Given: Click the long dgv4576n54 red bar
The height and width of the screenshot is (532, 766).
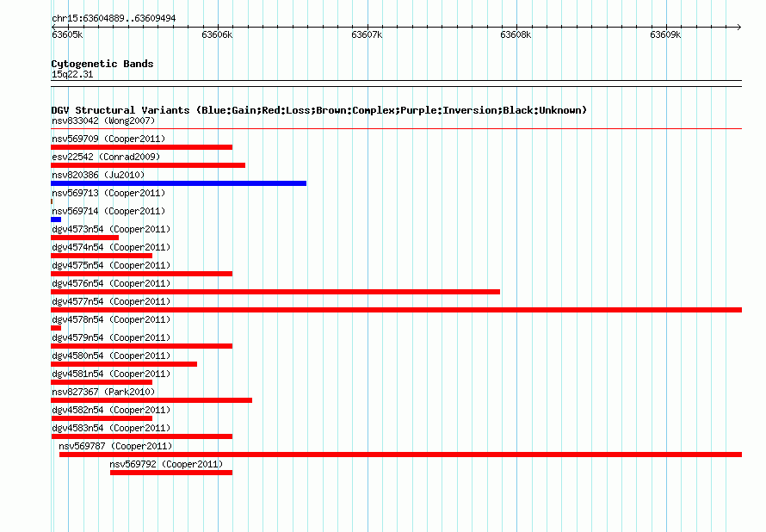Looking at the screenshot, I should [x=275, y=292].
